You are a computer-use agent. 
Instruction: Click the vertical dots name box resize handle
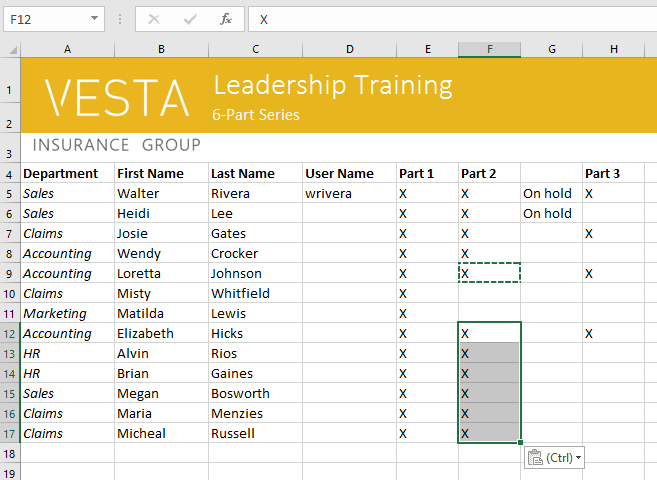click(120, 19)
